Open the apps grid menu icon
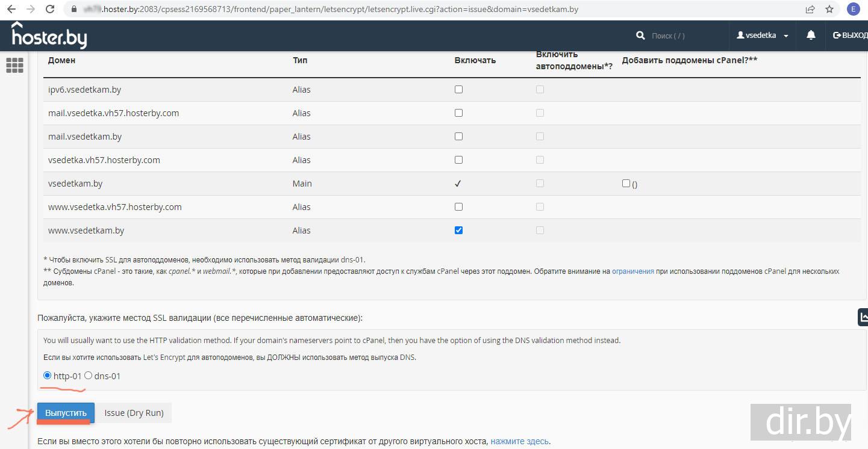This screenshot has height=449, width=868. (x=14, y=65)
